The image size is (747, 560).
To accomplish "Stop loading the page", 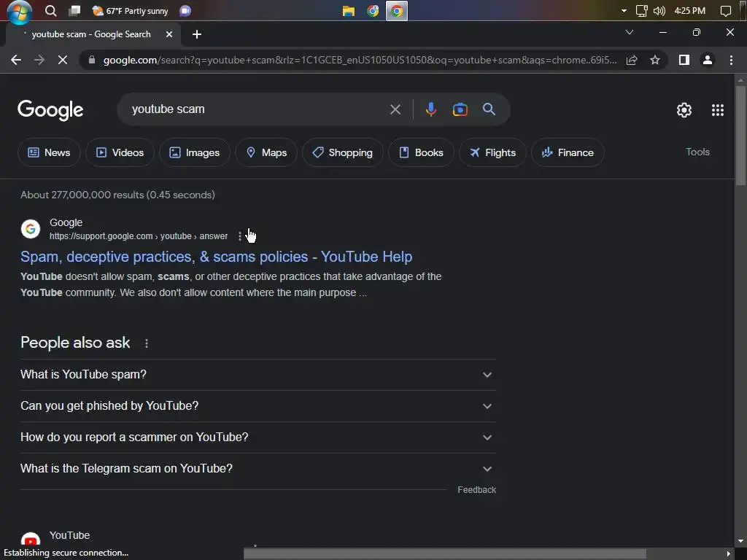I will pyautogui.click(x=63, y=60).
